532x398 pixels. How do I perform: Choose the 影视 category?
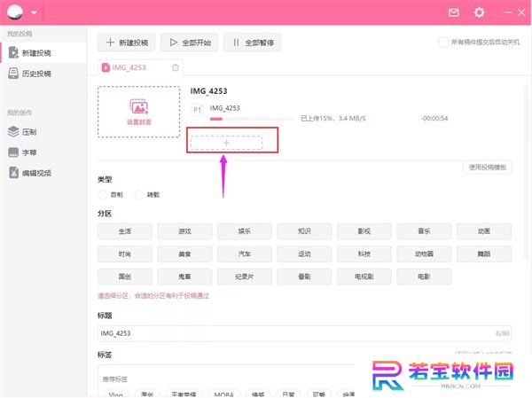[364, 231]
